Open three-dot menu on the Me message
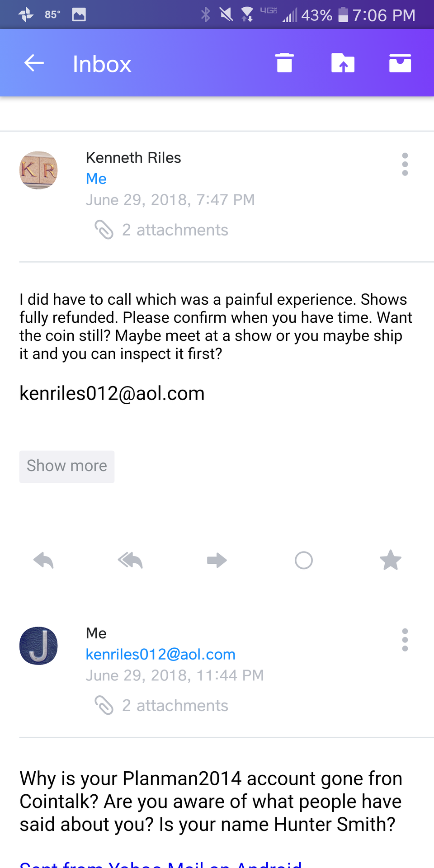Viewport: 434px width, 868px height. [405, 640]
